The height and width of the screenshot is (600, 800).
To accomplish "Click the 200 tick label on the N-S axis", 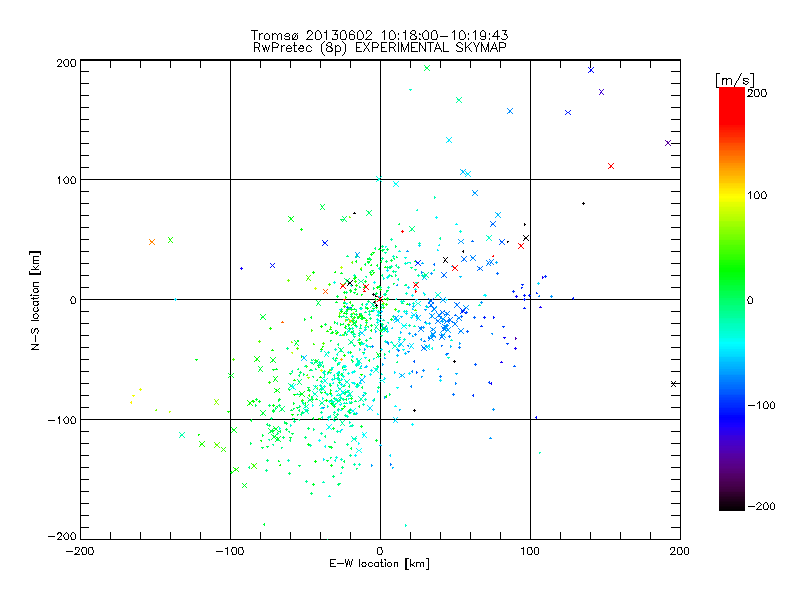I will [x=66, y=63].
